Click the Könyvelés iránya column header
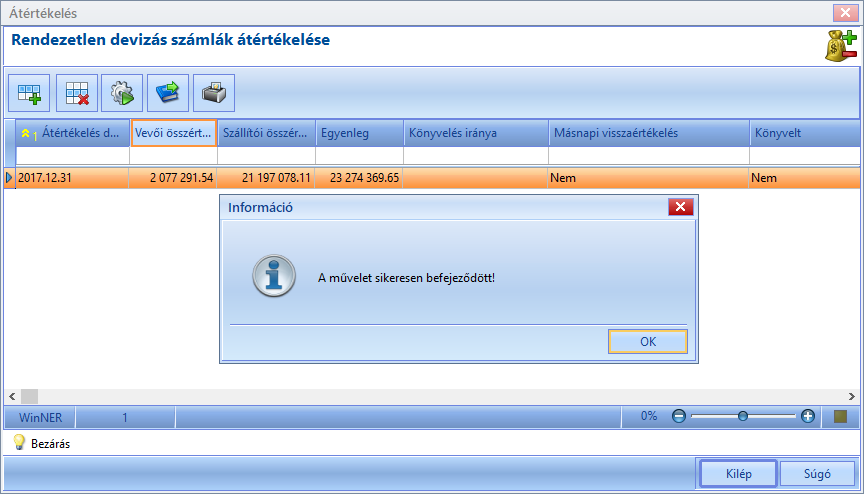The width and height of the screenshot is (864, 494). click(476, 133)
